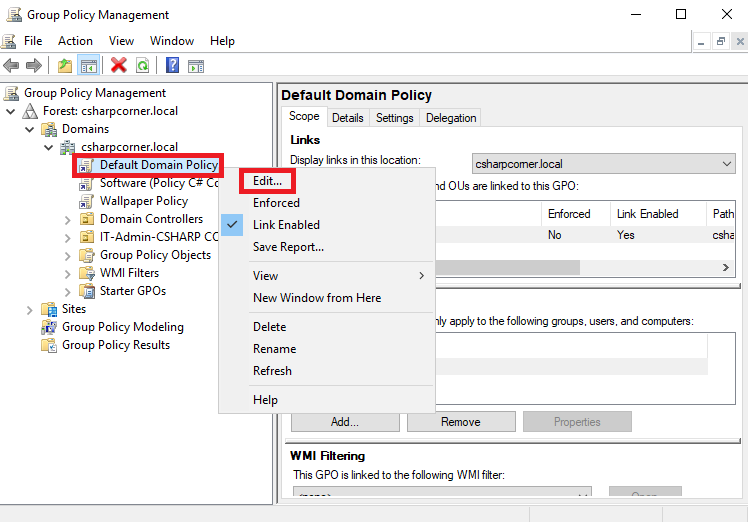Switch to the Details tab
Image resolution: width=748 pixels, height=522 pixels.
tap(347, 118)
